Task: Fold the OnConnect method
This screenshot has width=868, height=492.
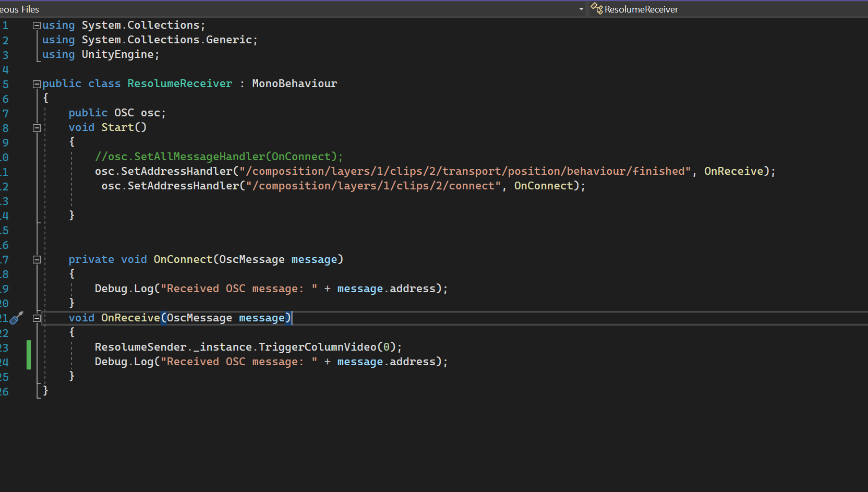Action: tap(37, 259)
